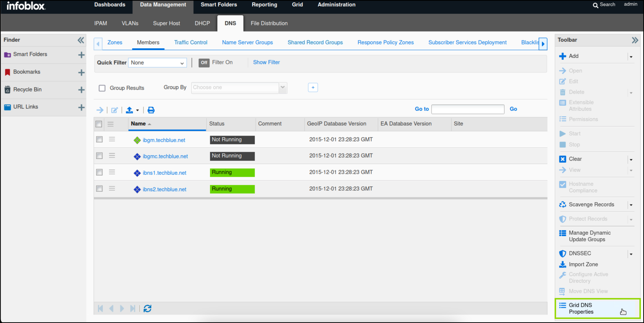Click the Scavenge Records recycle icon
Image resolution: width=644 pixels, height=323 pixels.
coord(562,204)
